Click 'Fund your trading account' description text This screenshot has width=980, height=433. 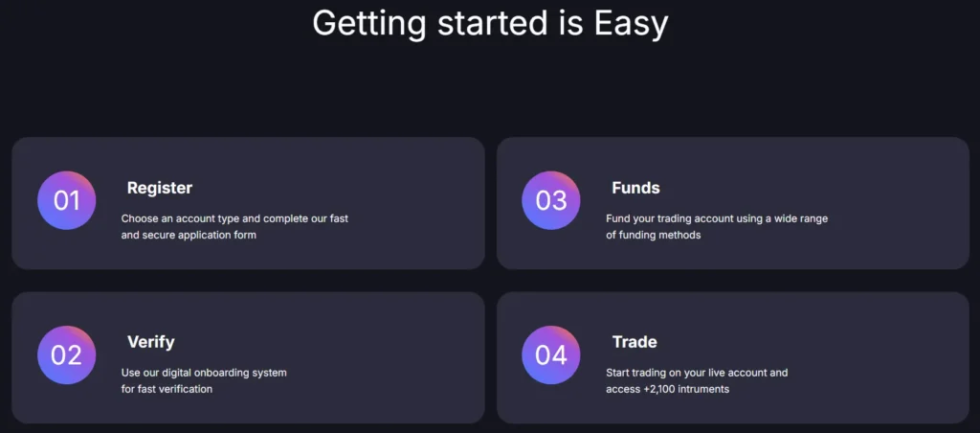(716, 218)
